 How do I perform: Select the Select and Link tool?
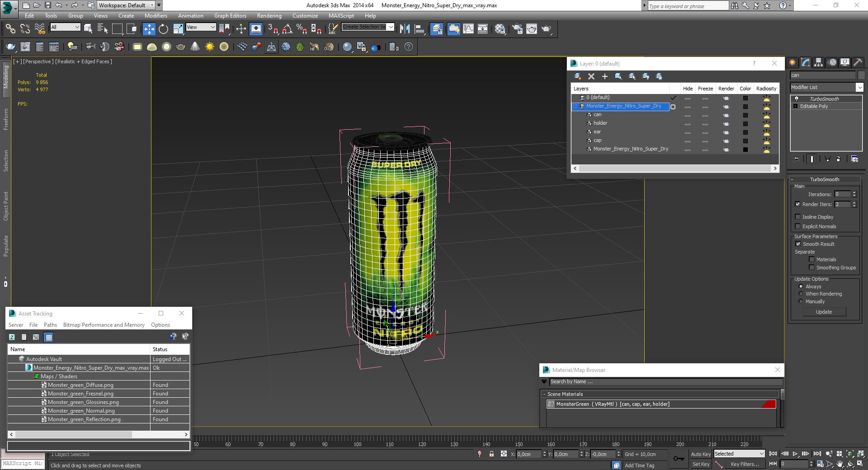click(10, 29)
